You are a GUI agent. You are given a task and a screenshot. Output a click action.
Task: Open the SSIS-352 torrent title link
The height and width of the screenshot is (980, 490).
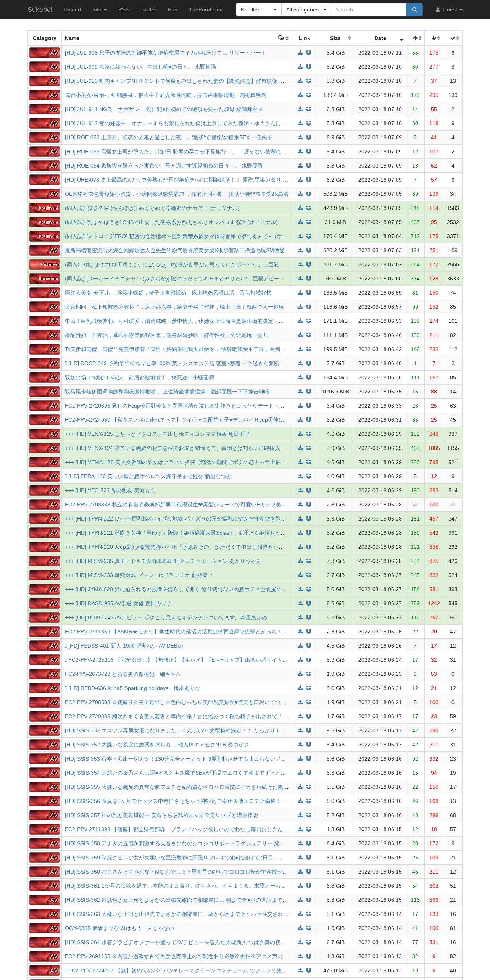(156, 745)
